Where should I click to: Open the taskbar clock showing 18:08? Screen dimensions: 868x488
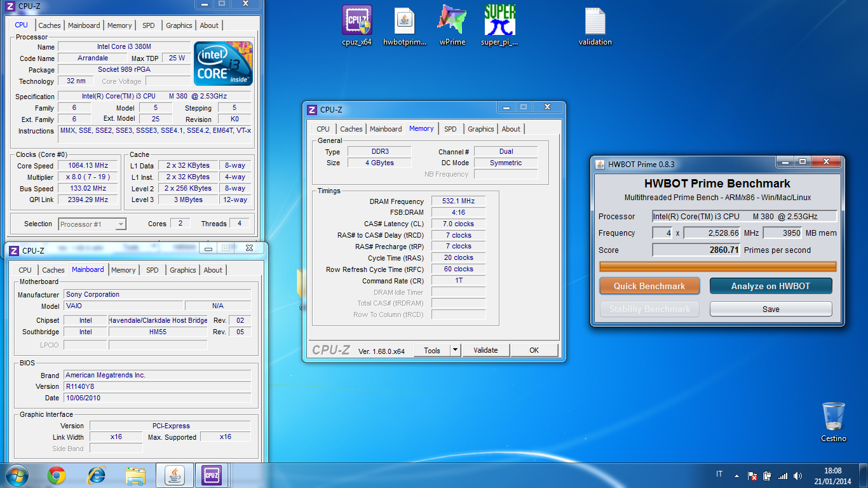click(832, 475)
